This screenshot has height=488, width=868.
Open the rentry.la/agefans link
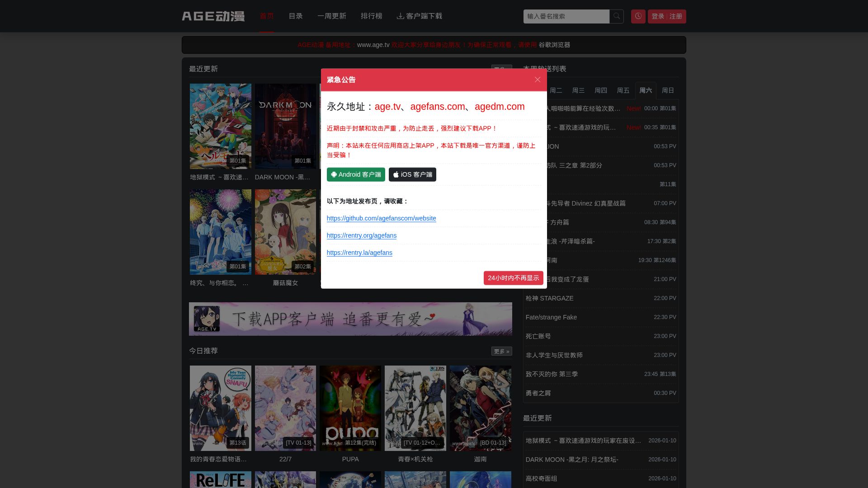359,253
